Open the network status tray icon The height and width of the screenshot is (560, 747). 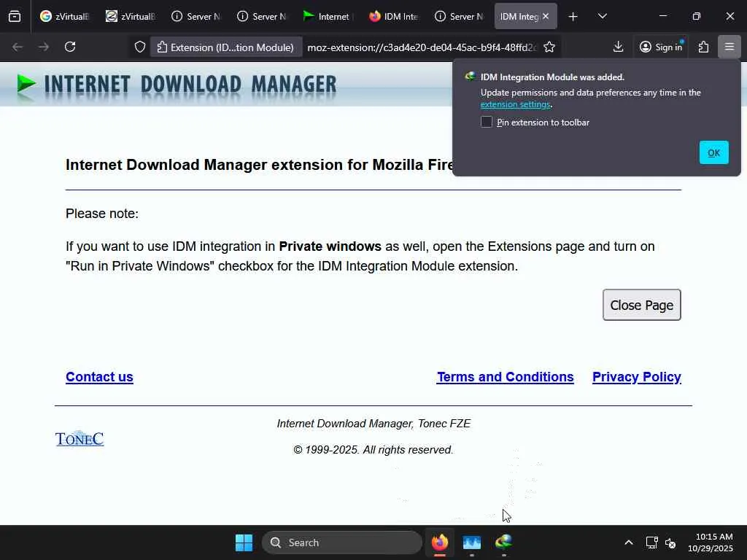pyautogui.click(x=651, y=542)
